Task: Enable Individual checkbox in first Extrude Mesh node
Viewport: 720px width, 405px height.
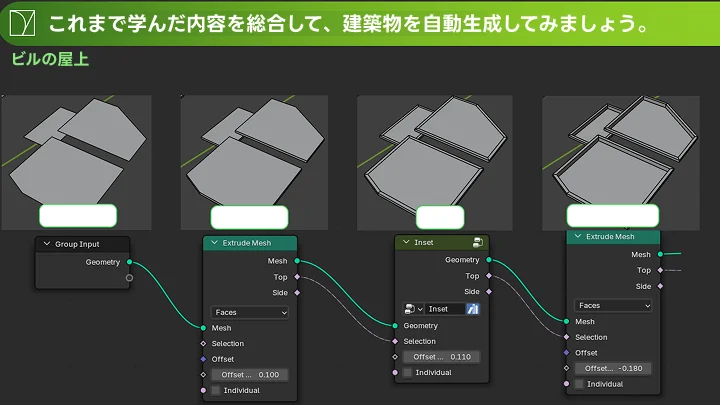Action: click(216, 390)
